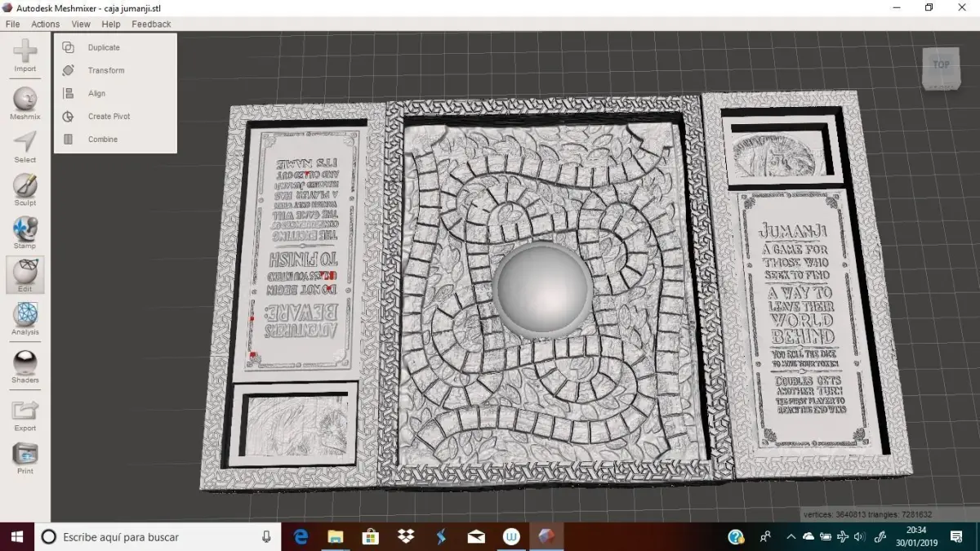Click the TOP view cube

pos(941,67)
